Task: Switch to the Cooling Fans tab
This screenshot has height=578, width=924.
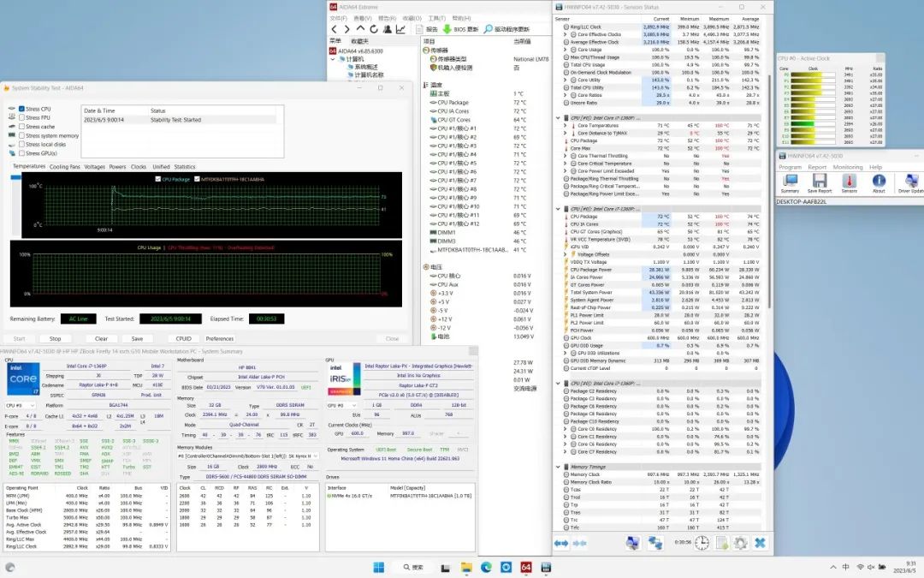Action: pos(64,167)
